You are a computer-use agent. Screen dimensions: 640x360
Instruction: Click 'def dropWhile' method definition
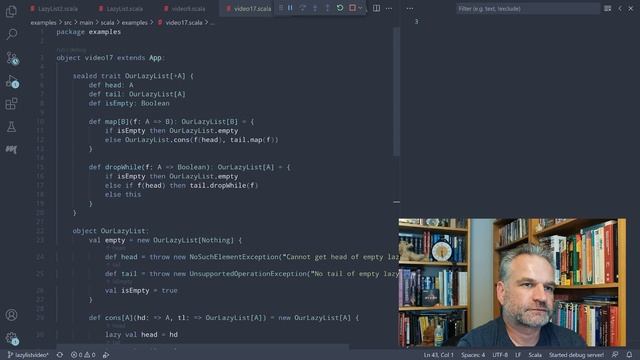(x=189, y=167)
